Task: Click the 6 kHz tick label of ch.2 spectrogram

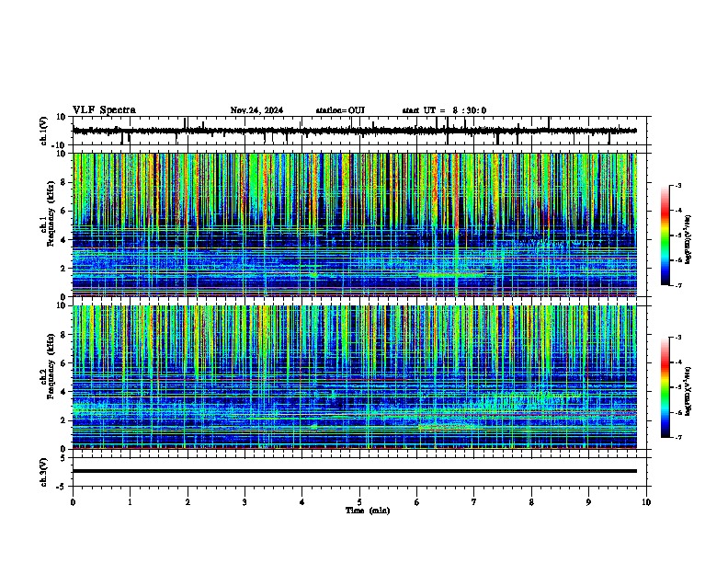Action: point(65,363)
